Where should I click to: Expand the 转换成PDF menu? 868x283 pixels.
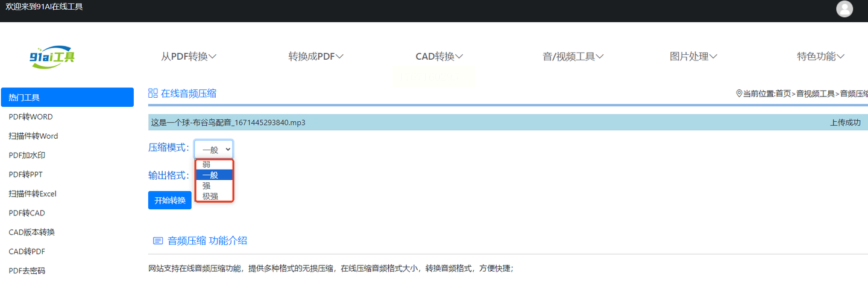[316, 56]
